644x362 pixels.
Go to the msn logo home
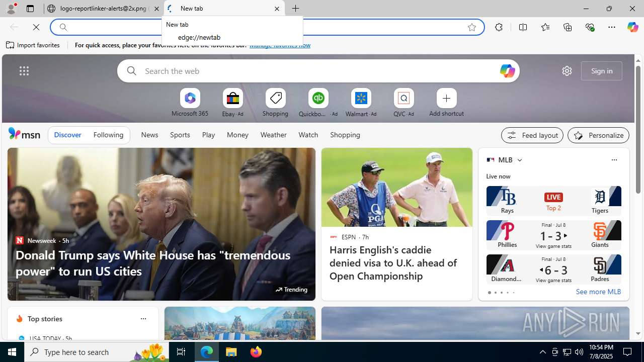click(24, 134)
